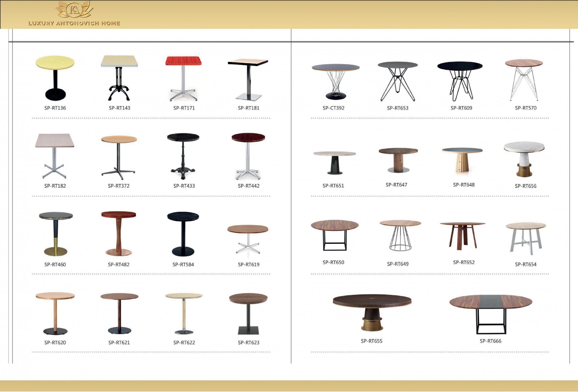Open the SP-RT143 product label

point(120,108)
